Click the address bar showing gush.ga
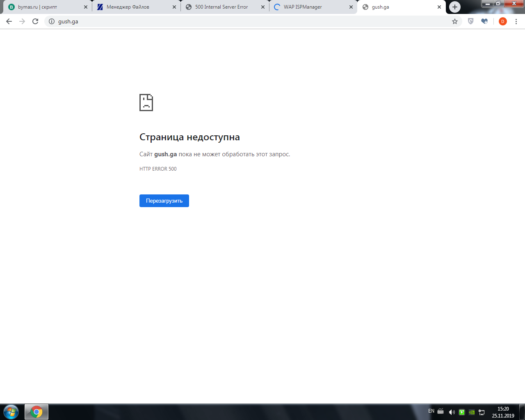The image size is (525, 420). coord(246,21)
